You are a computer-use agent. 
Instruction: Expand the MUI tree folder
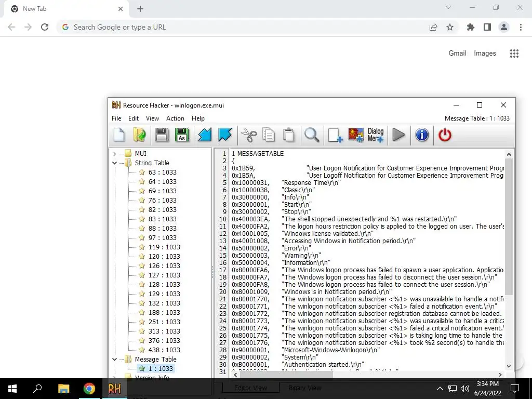point(115,154)
